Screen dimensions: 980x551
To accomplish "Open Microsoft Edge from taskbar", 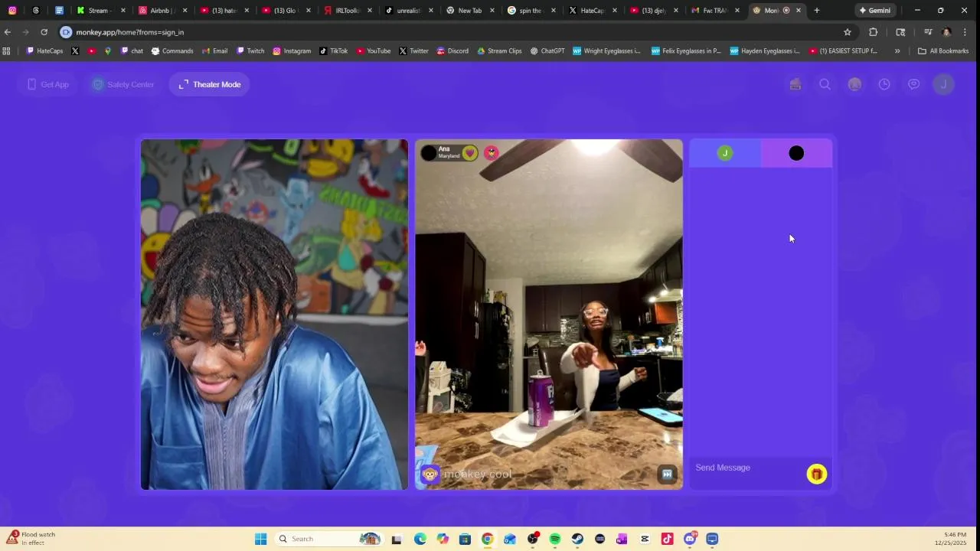I will tap(420, 539).
